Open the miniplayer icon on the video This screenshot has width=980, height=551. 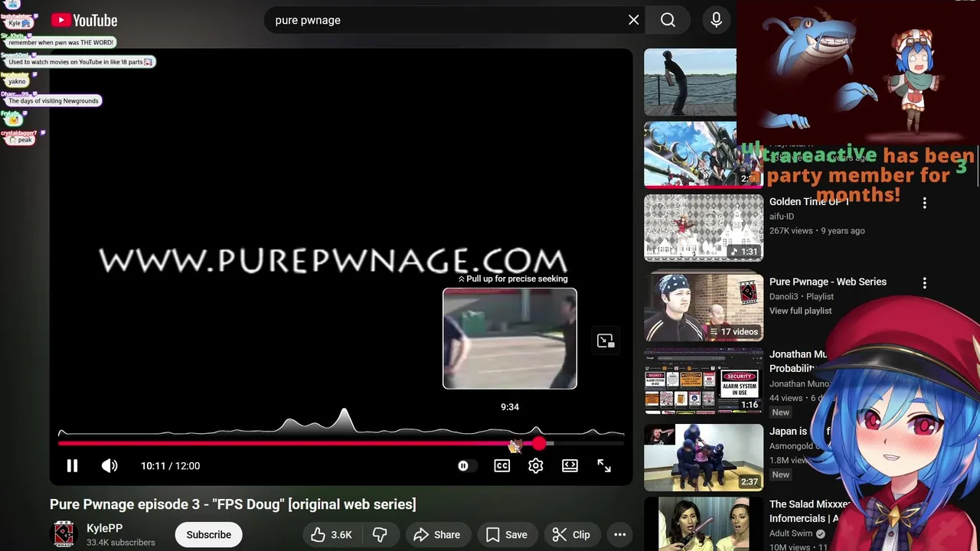tap(606, 341)
